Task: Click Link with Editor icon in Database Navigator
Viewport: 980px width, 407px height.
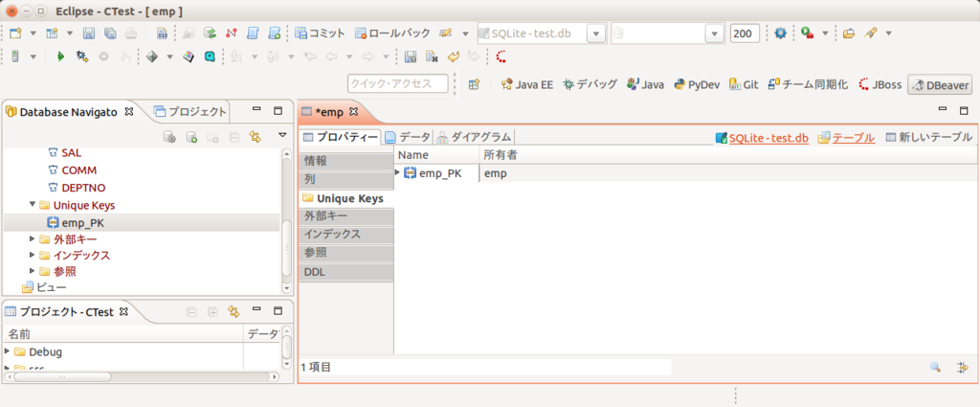Action: 255,137
